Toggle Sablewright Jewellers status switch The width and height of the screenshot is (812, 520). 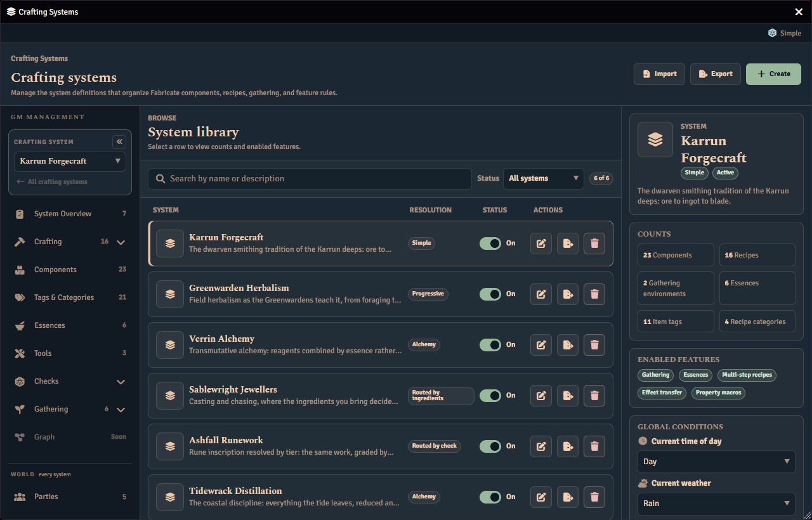pyautogui.click(x=490, y=396)
